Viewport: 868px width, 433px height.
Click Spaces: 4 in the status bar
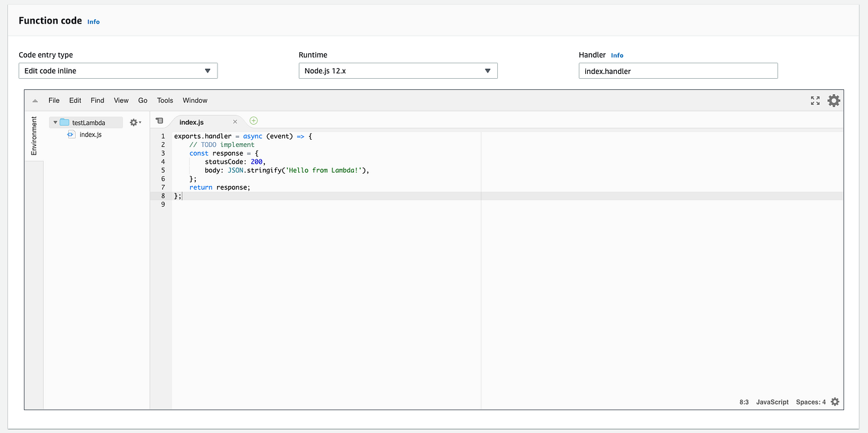[811, 401]
